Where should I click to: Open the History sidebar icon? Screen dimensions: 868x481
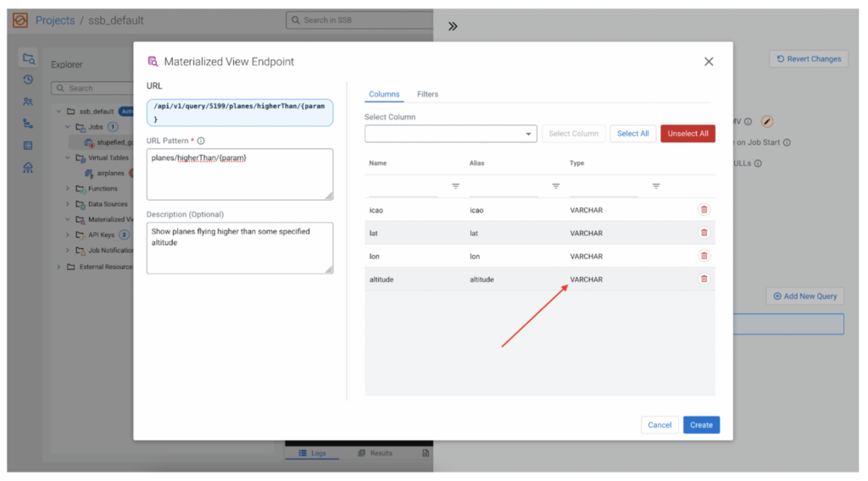click(28, 80)
